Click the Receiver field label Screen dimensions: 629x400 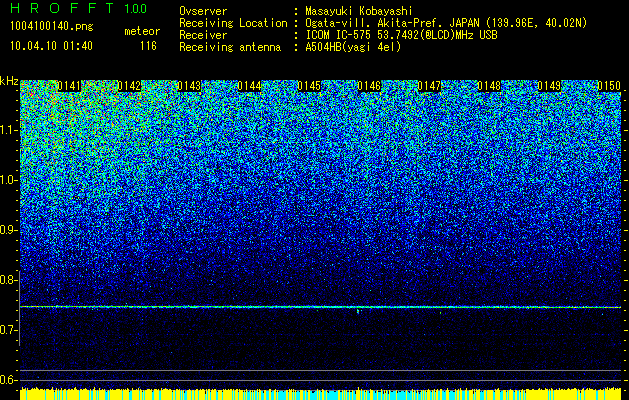pyautogui.click(x=203, y=35)
